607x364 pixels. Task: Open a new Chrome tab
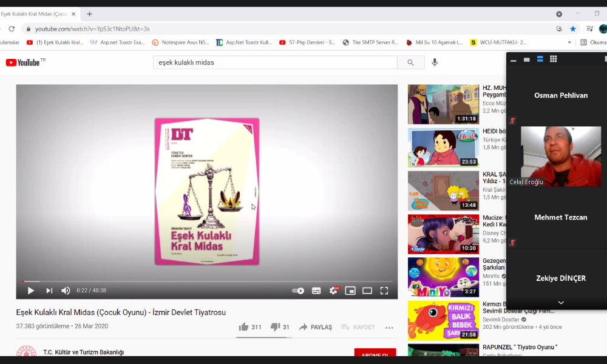(89, 14)
